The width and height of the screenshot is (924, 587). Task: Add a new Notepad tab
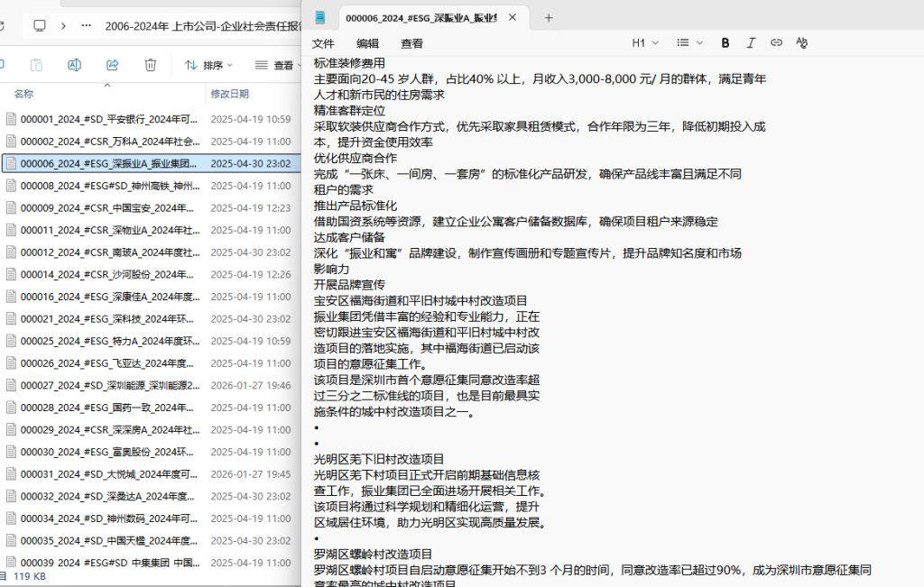point(549,18)
